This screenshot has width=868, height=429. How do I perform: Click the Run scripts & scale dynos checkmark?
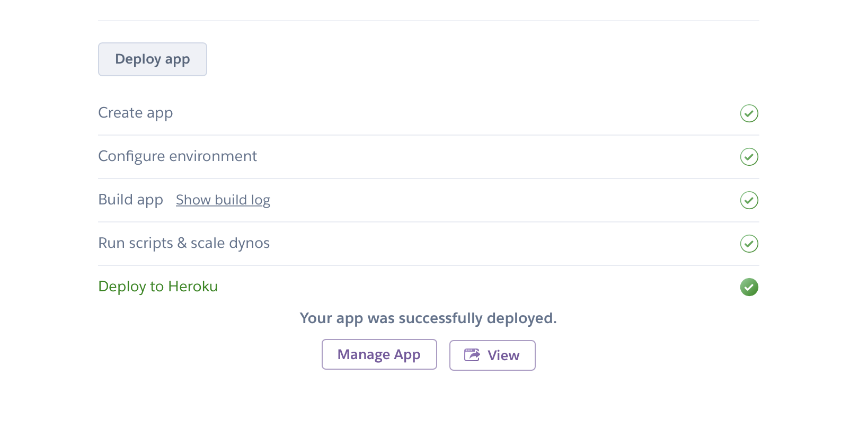749,244
